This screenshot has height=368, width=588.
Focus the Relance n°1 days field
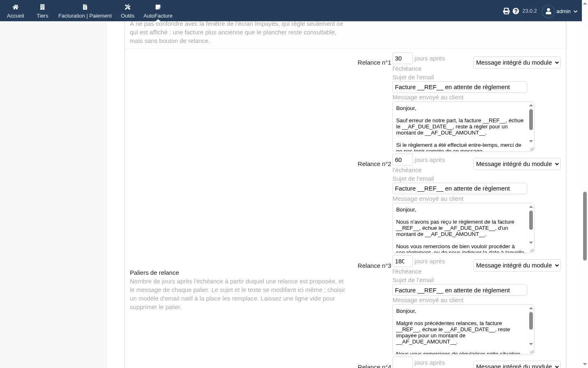tap(403, 58)
